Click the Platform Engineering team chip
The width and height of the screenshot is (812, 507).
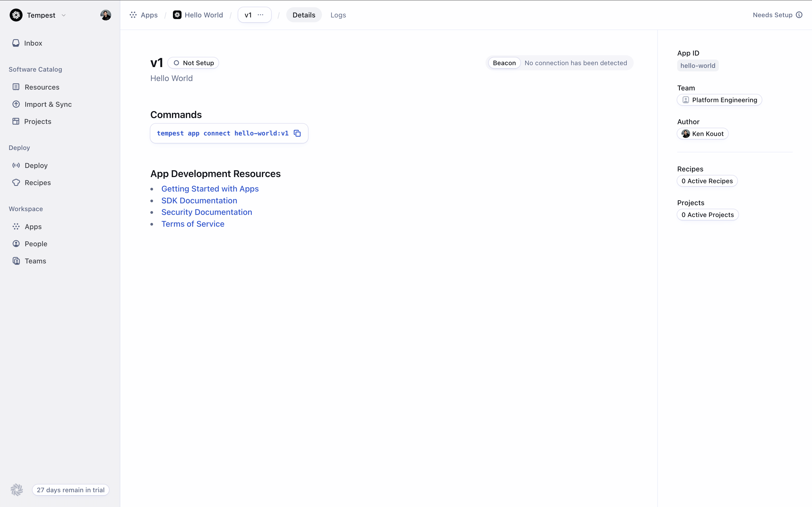(719, 100)
